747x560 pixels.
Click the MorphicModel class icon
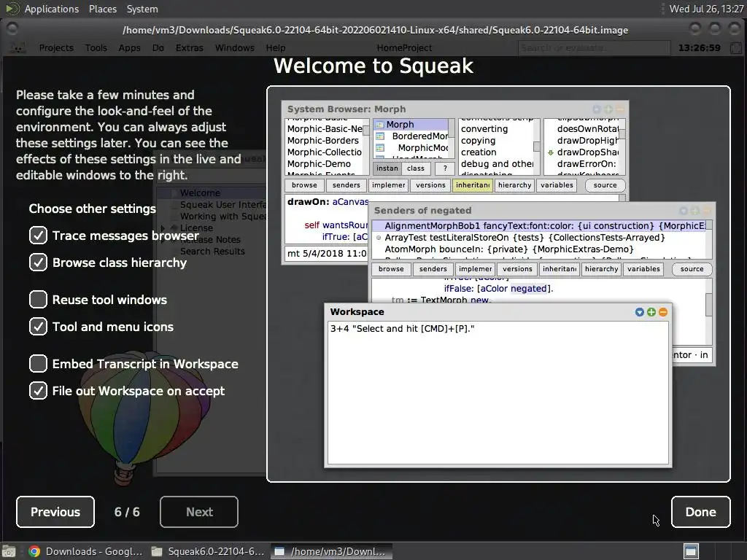click(x=379, y=148)
